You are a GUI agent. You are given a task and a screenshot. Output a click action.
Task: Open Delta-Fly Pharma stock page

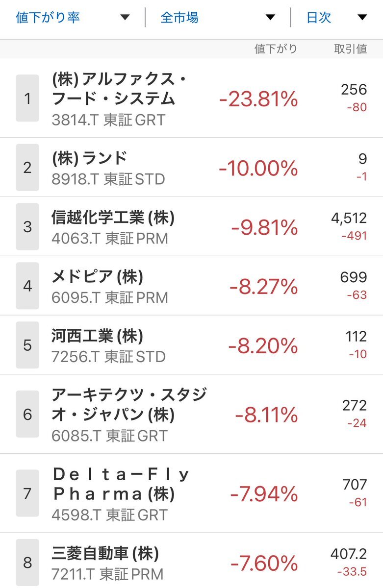click(x=191, y=493)
